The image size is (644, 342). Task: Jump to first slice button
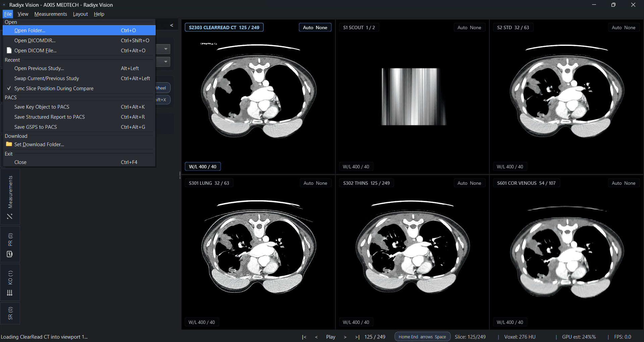click(304, 337)
